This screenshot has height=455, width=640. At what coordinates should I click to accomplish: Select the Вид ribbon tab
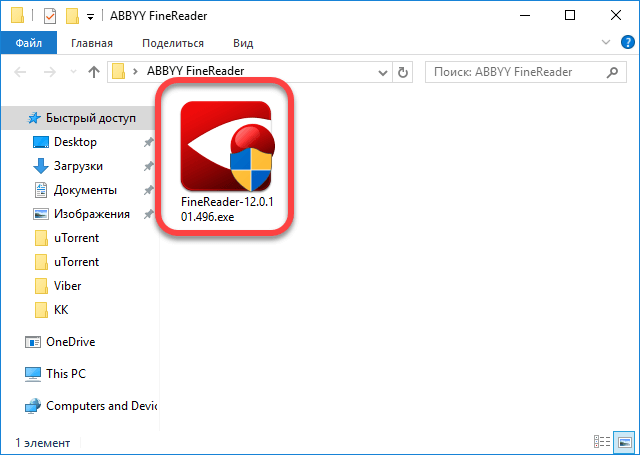pyautogui.click(x=243, y=43)
